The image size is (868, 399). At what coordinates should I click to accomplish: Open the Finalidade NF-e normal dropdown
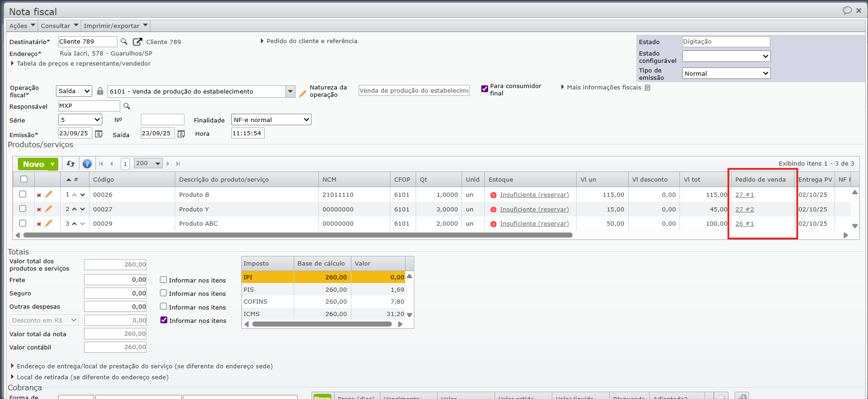[x=271, y=120]
